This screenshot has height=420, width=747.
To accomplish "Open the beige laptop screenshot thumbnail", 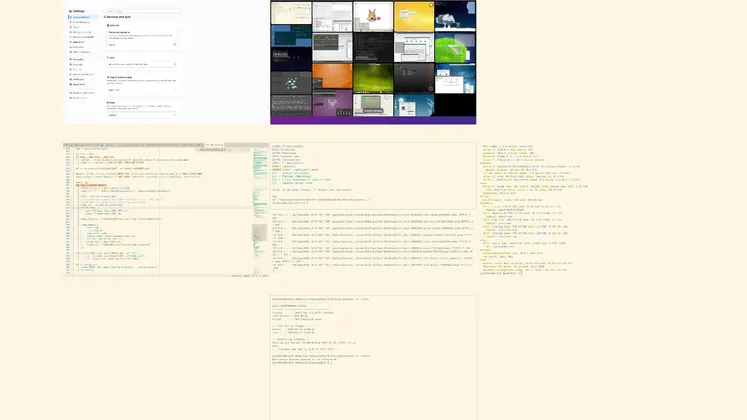I will click(373, 105).
